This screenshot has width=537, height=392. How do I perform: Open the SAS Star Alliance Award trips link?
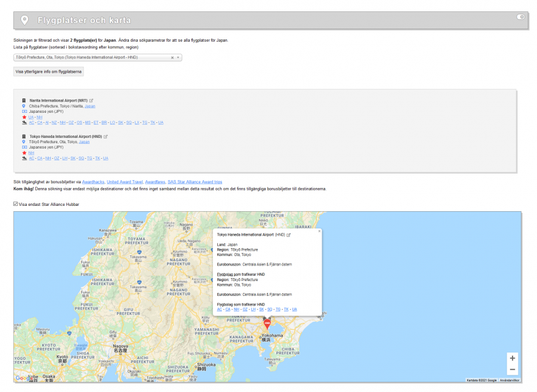coord(195,181)
